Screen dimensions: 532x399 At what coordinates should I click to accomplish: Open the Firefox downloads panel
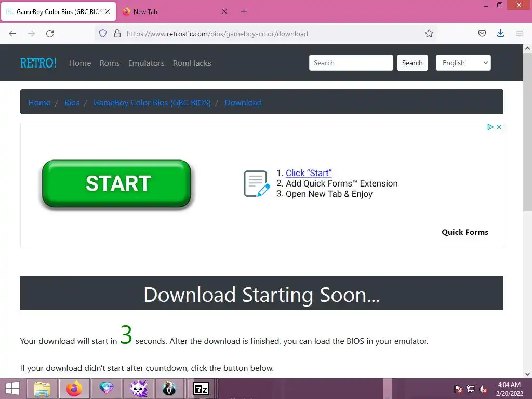click(x=500, y=33)
